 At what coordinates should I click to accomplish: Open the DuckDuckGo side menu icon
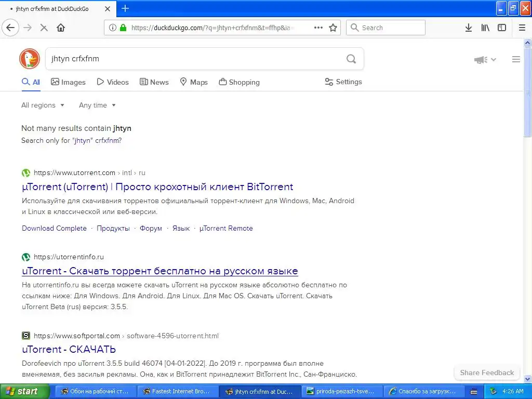click(516, 59)
